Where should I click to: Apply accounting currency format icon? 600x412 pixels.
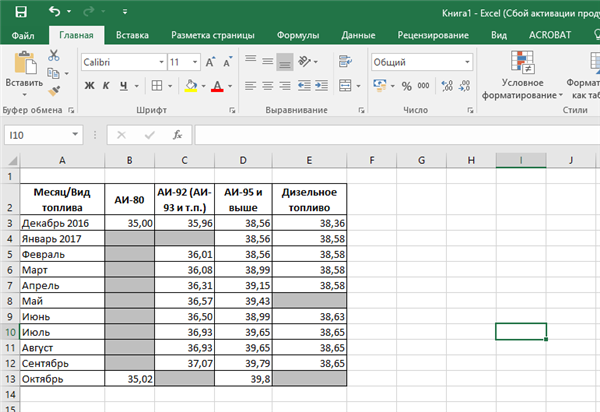[x=380, y=86]
